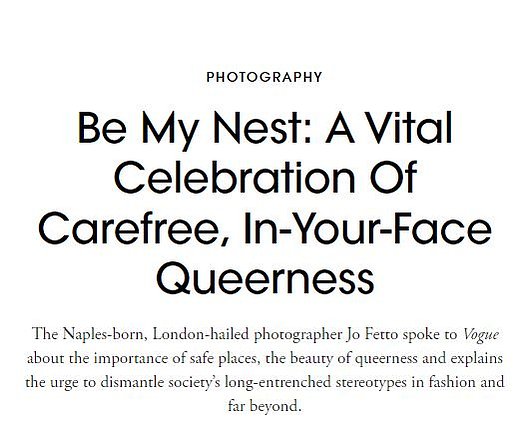The image size is (528, 435).
Task: Click the word "photographer" in the subheading
Action: [x=298, y=335]
